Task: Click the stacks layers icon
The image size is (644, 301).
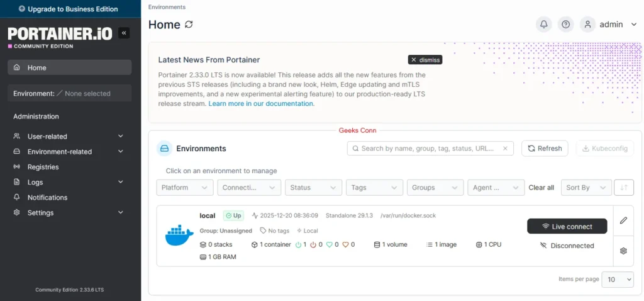Action: pyautogui.click(x=203, y=245)
